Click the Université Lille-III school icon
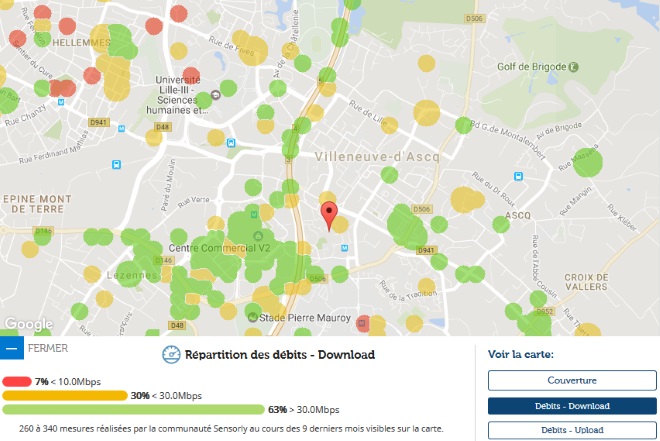Screen dimensions: 660x441 [x=216, y=96]
